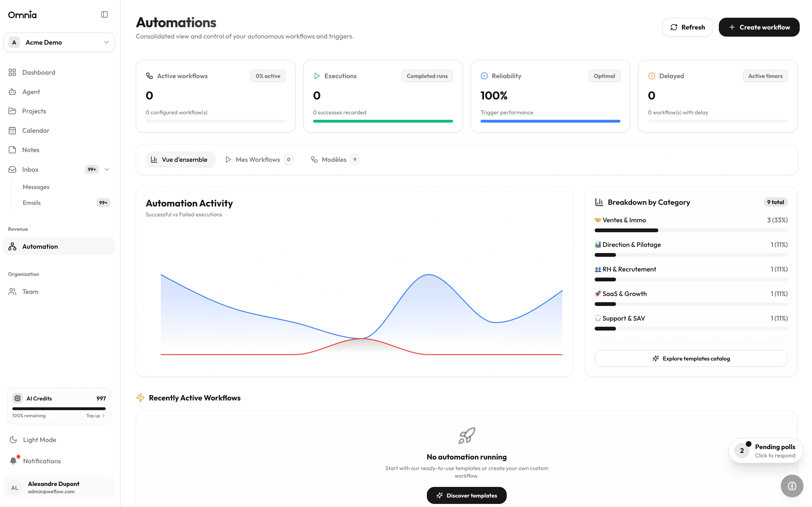Click the Omnia logo
The image size is (812, 507).
[22, 14]
